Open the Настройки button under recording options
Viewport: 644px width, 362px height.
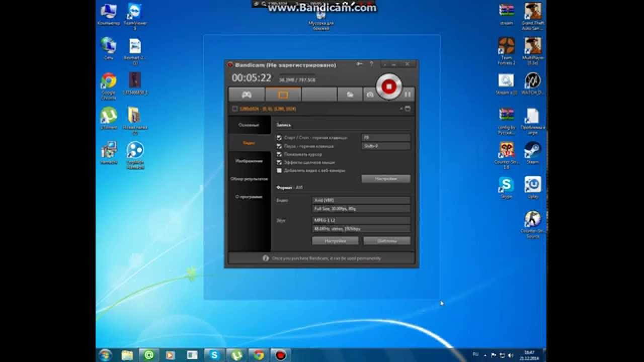(386, 178)
